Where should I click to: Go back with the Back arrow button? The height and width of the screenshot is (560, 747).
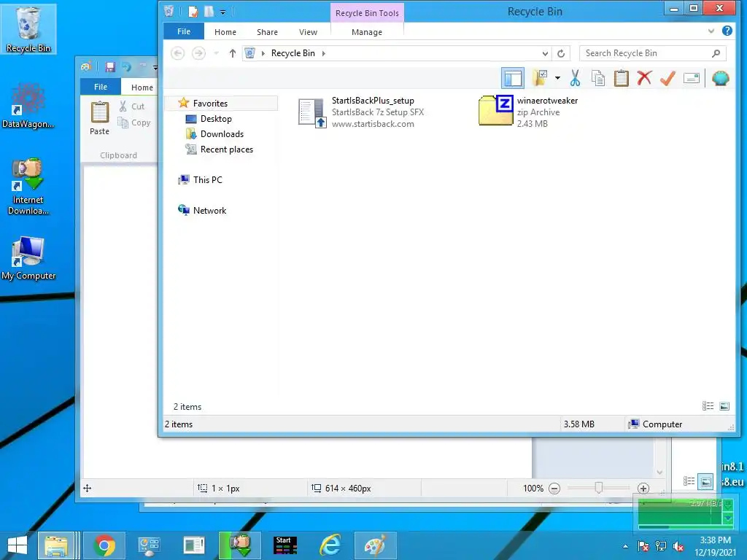[178, 53]
